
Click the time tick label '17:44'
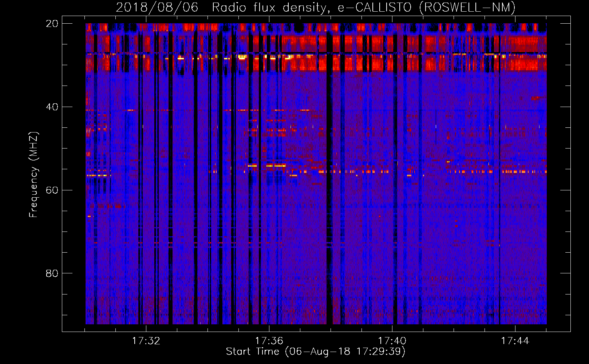[515, 341]
